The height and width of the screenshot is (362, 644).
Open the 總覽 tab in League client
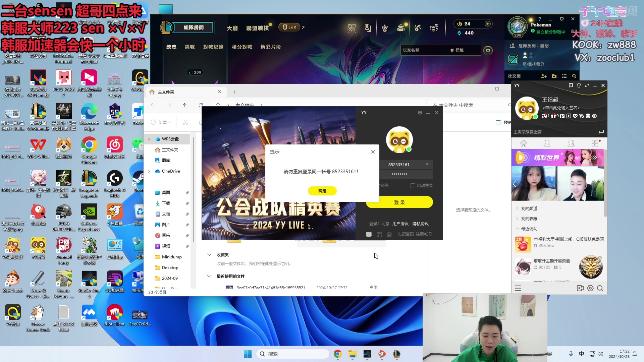(171, 47)
